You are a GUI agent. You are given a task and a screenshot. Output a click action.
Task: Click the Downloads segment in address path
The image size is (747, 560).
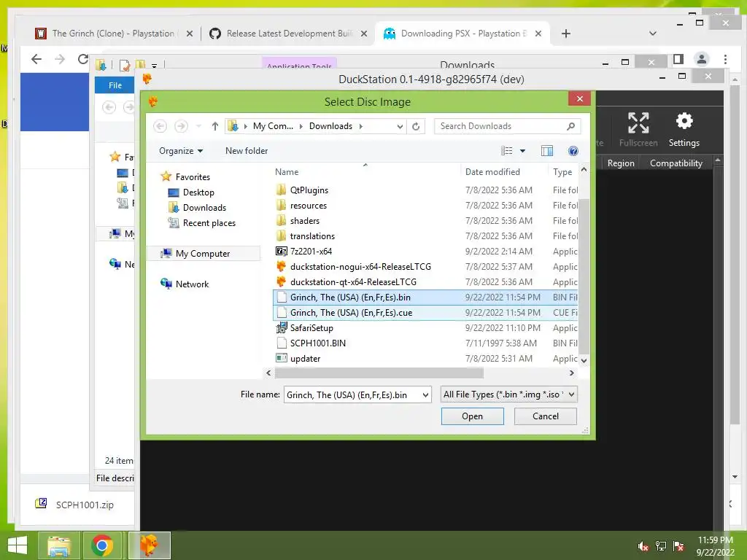[x=330, y=126]
